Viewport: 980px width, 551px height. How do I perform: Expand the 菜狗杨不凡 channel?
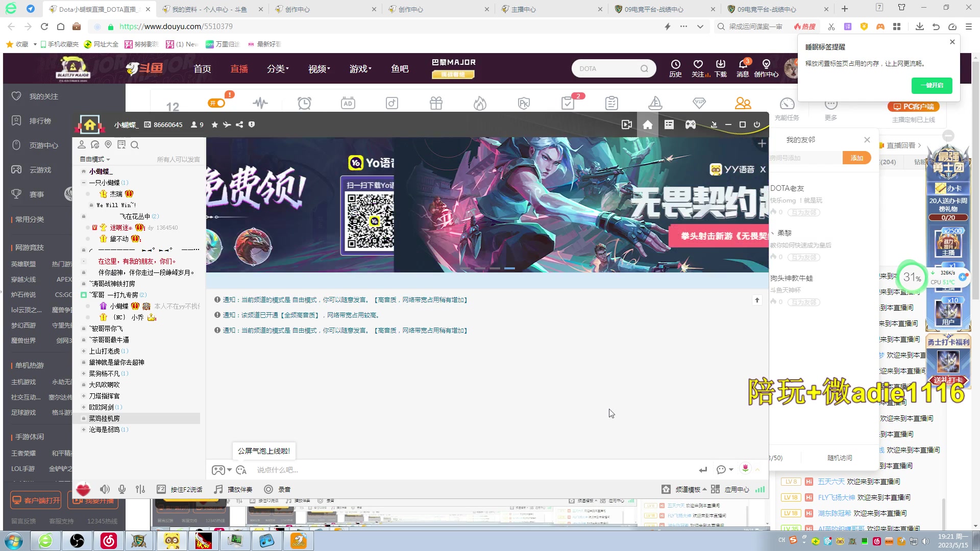pos(84,373)
